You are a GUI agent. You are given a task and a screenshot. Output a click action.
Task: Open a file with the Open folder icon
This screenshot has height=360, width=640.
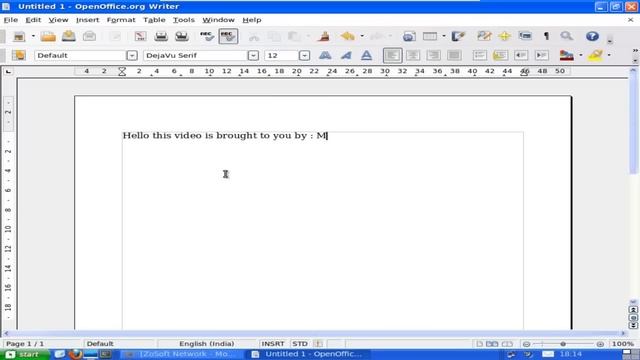click(48, 36)
